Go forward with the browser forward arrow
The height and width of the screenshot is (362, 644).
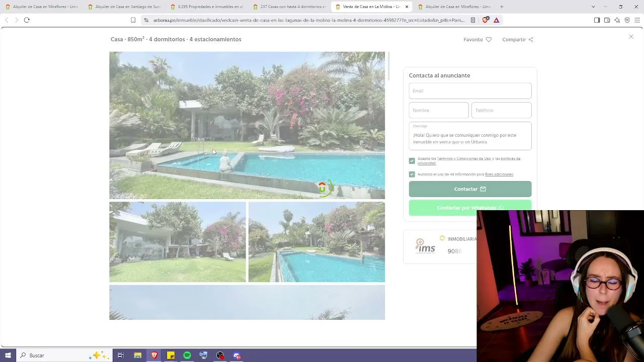pos(16,20)
